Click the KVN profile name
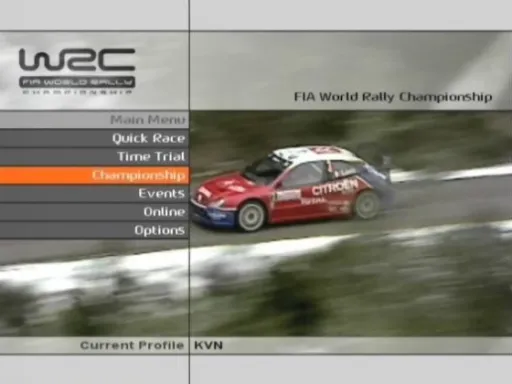This screenshot has width=512, height=384. 208,345
